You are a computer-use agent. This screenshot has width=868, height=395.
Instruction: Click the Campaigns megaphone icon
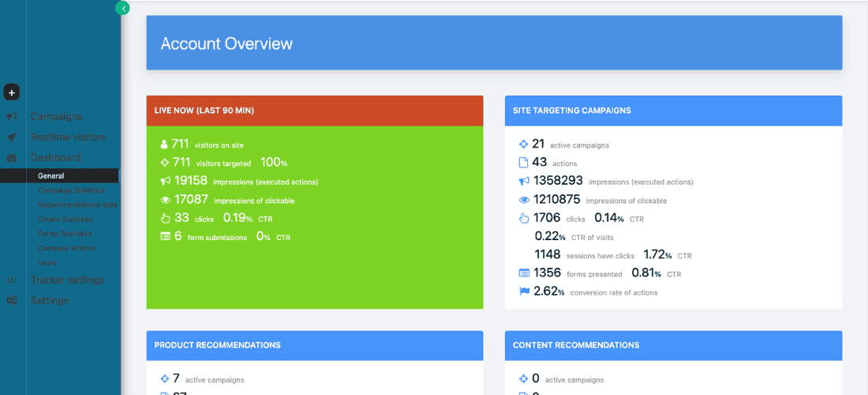(x=12, y=117)
